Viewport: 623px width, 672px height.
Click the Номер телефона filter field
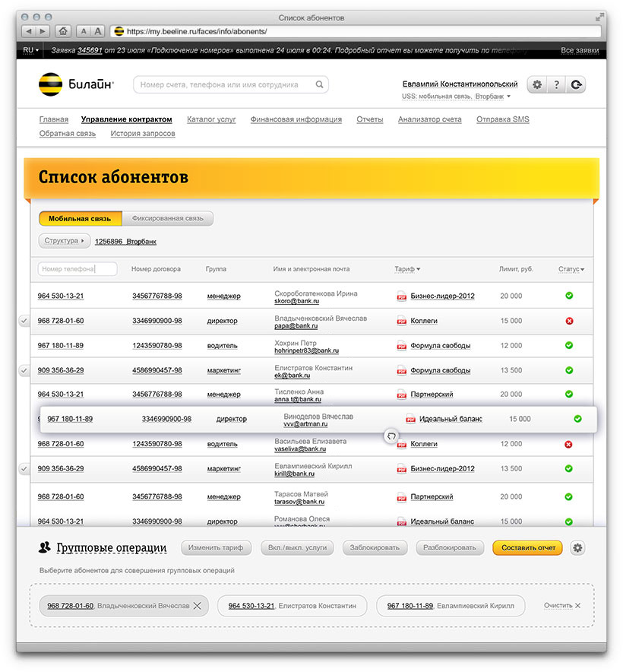pyautogui.click(x=77, y=269)
